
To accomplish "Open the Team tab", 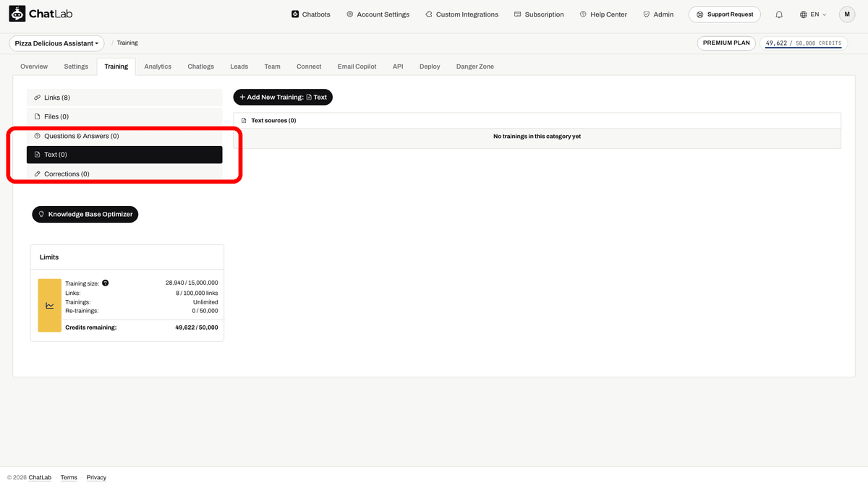I will click(272, 67).
